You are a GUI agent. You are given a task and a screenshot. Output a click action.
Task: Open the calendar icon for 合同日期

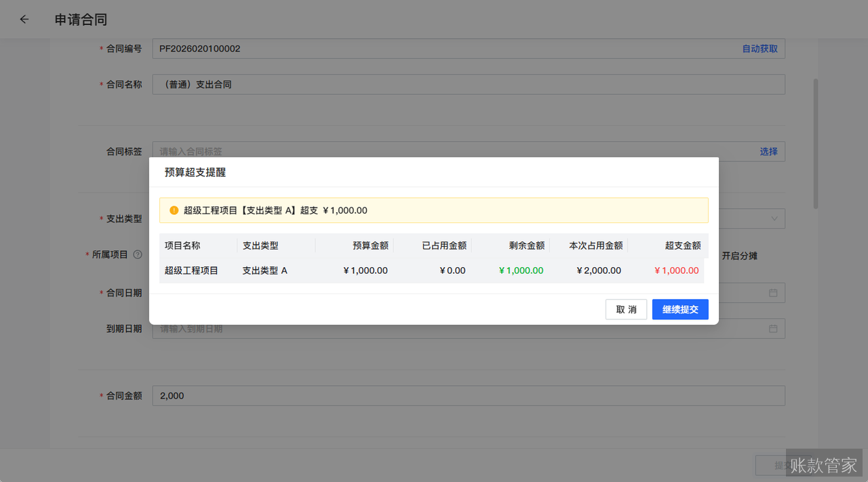click(773, 293)
